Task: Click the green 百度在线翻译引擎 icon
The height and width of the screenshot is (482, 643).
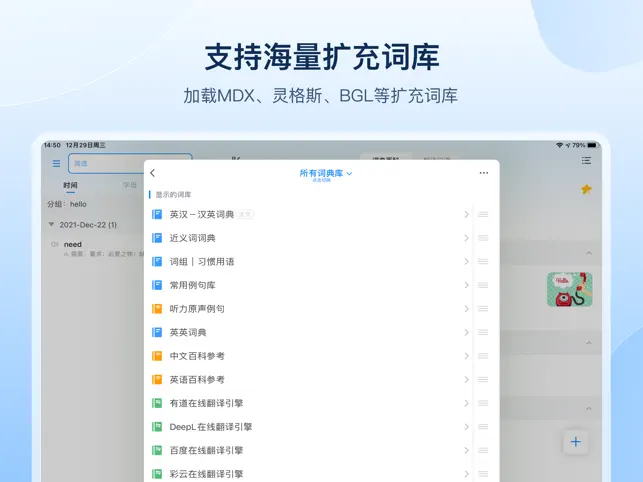Action: pyautogui.click(x=157, y=450)
